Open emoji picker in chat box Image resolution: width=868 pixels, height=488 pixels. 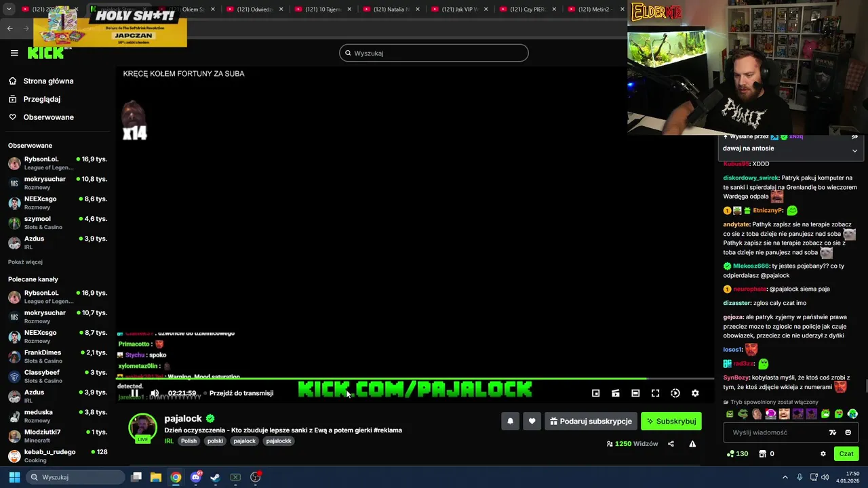coord(848,432)
